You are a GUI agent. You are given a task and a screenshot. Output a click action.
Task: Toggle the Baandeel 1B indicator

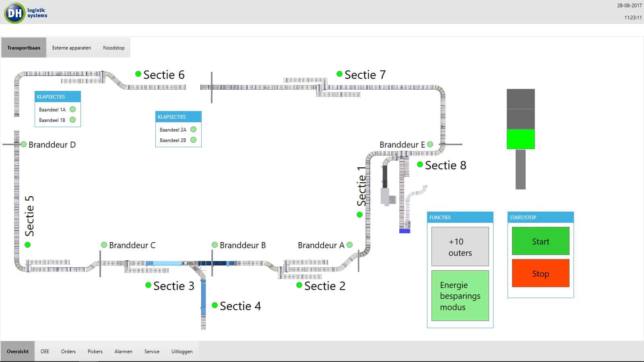point(73,120)
